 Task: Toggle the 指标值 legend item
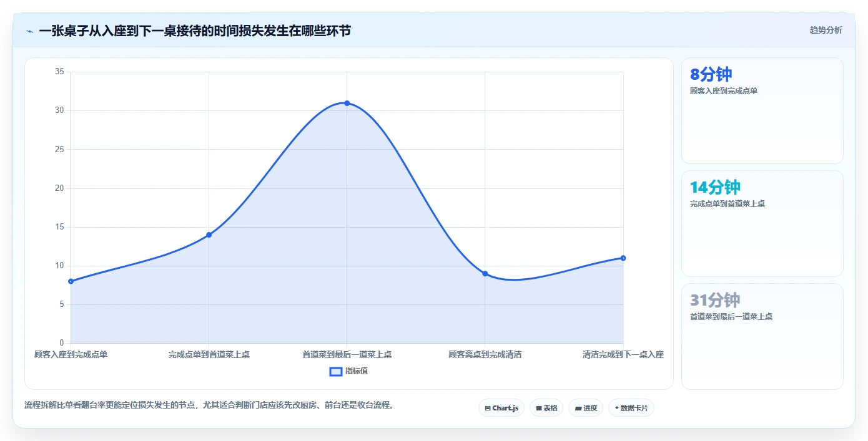tap(349, 371)
